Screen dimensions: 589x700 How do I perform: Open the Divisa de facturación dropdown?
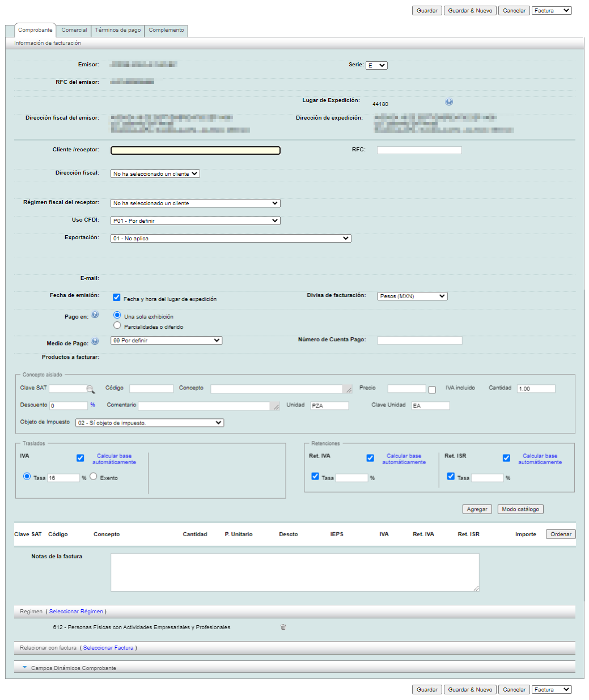tap(412, 296)
